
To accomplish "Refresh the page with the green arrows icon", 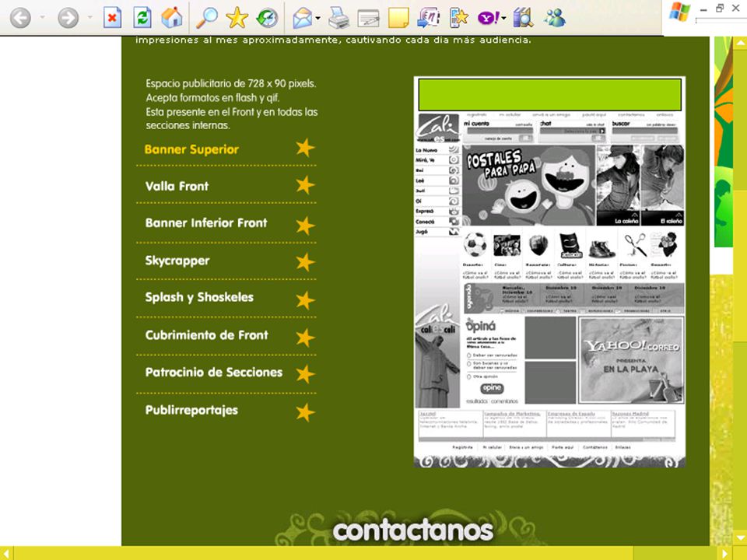I will coord(142,18).
